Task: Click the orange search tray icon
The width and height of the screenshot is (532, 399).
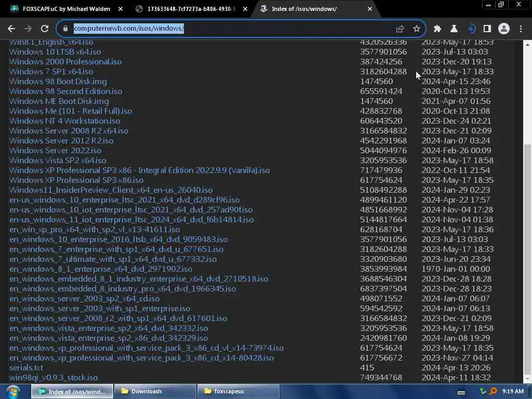Action: (x=493, y=391)
